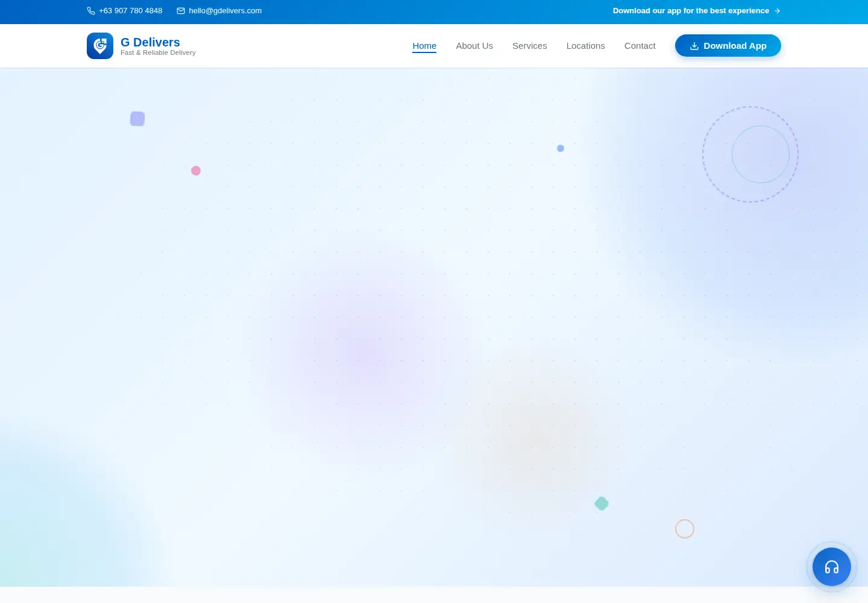Open the About Us page
This screenshot has height=603, width=868.
tap(474, 46)
